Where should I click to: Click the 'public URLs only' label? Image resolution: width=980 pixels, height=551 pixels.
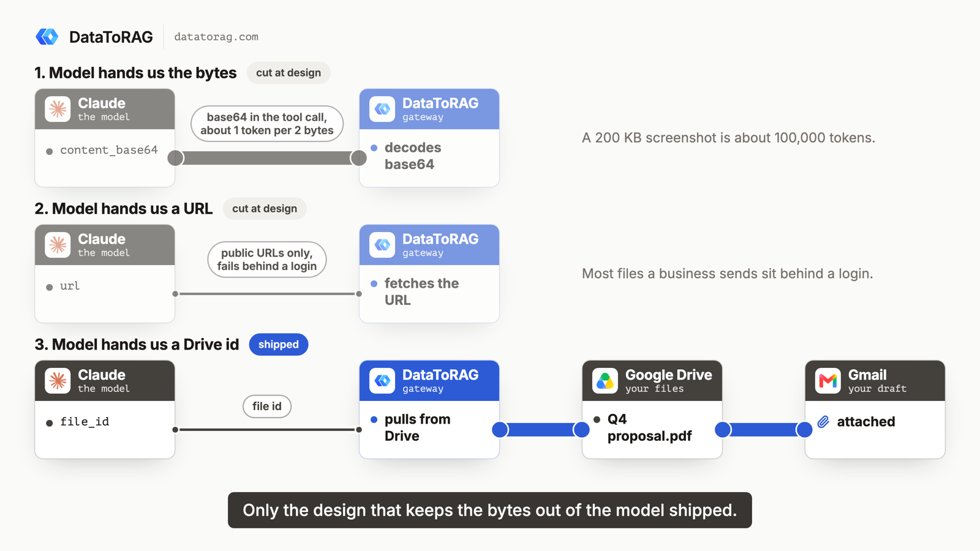267,260
